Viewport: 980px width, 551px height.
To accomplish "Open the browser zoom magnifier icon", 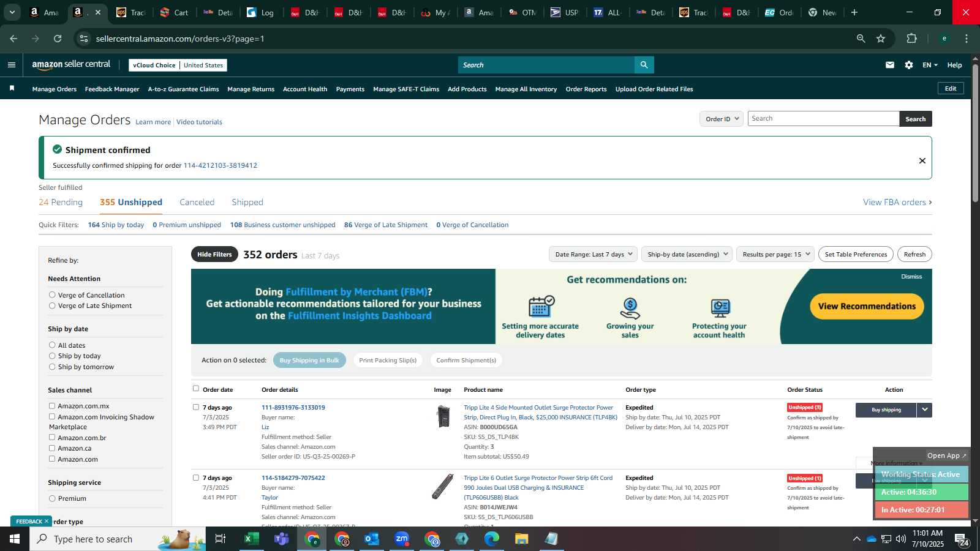I will [x=861, y=39].
